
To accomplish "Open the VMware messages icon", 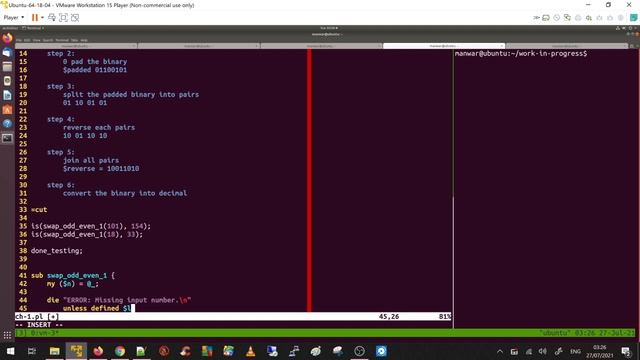I will point(634,18).
